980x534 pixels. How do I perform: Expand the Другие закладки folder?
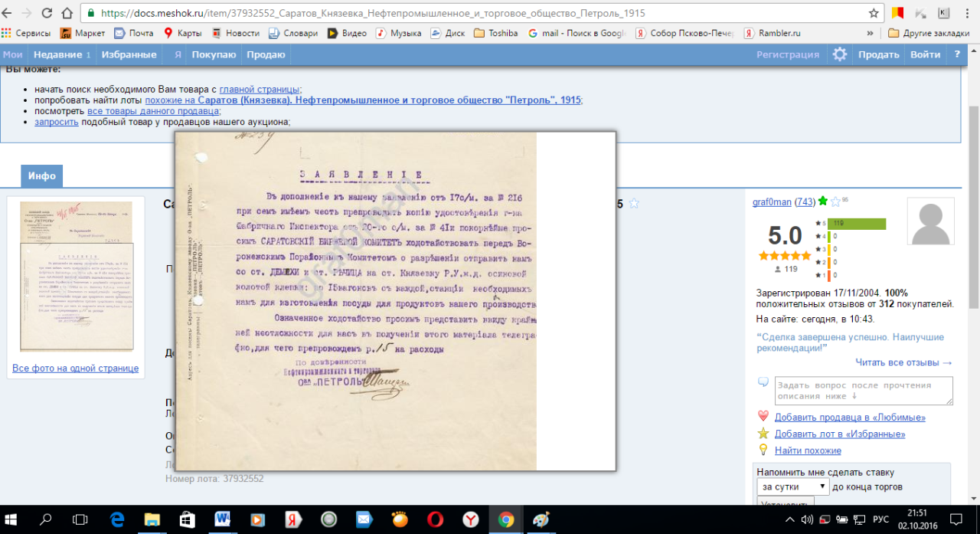pos(930,33)
